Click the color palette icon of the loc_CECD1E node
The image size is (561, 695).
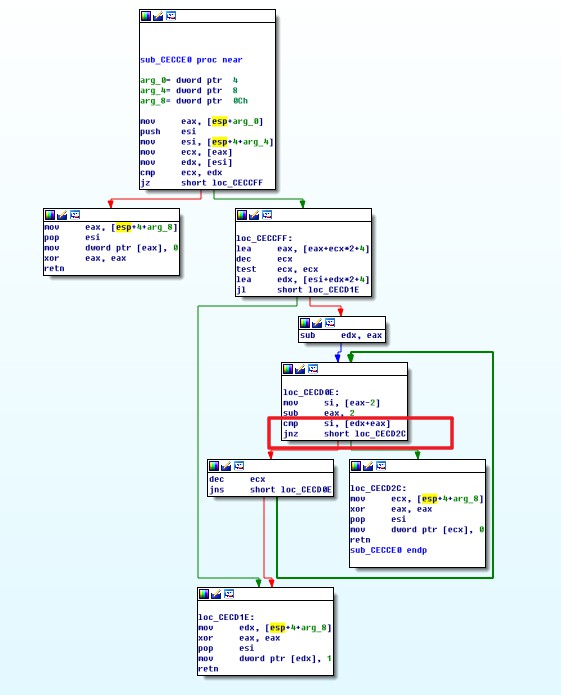coord(204,594)
